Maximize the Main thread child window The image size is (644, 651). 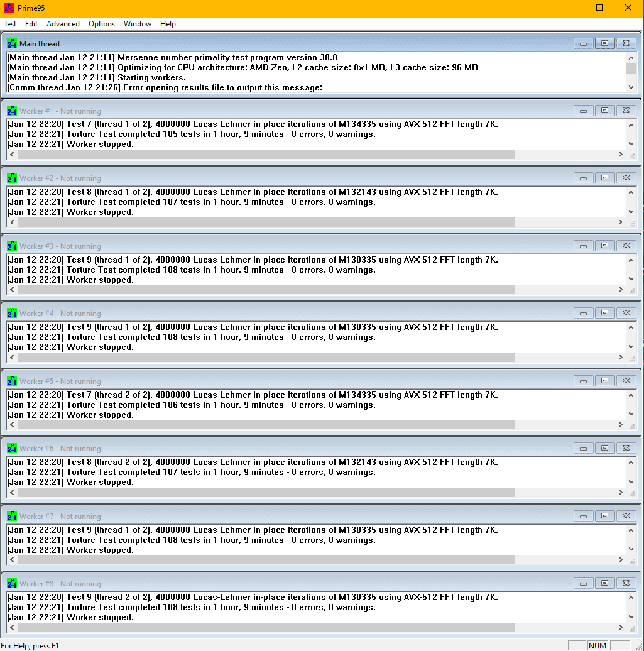pyautogui.click(x=604, y=43)
